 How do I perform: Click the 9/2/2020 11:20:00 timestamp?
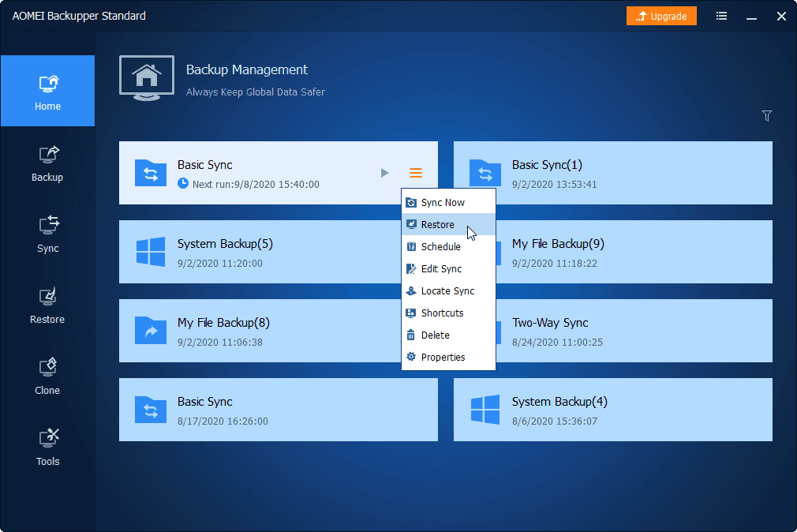click(220, 264)
